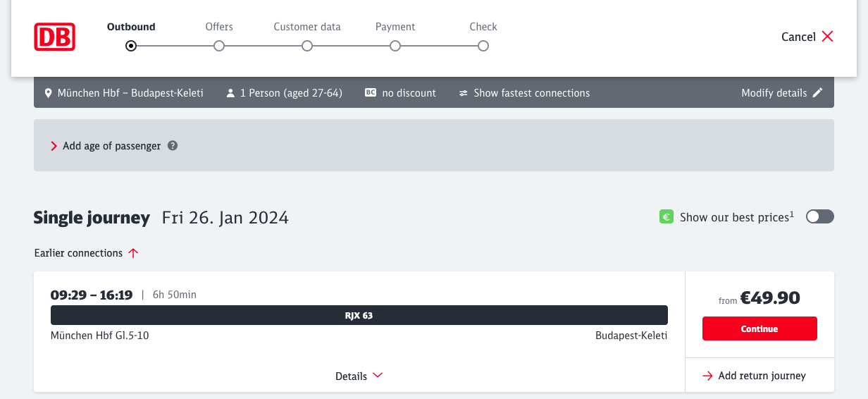Viewport: 868px width, 399px height.
Task: Click the BC BahnCard discount icon
Action: point(371,92)
